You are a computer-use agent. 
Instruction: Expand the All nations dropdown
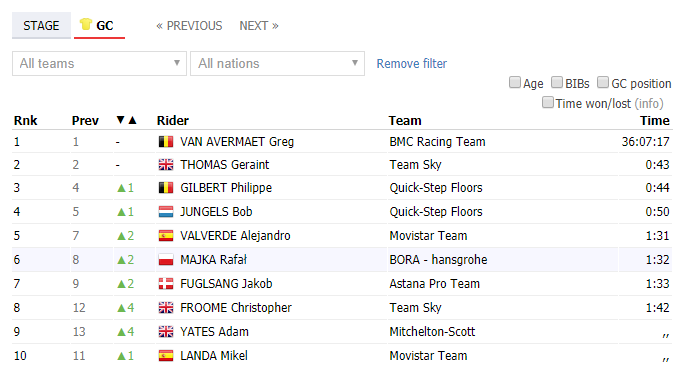[x=277, y=64]
